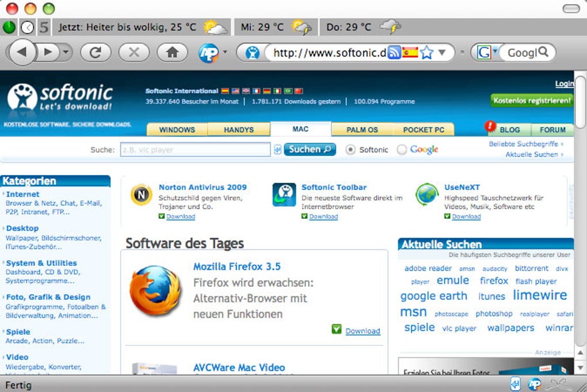The width and height of the screenshot is (587, 392).
Task: Click the Softonic Toolbar product icon
Action: (x=284, y=195)
